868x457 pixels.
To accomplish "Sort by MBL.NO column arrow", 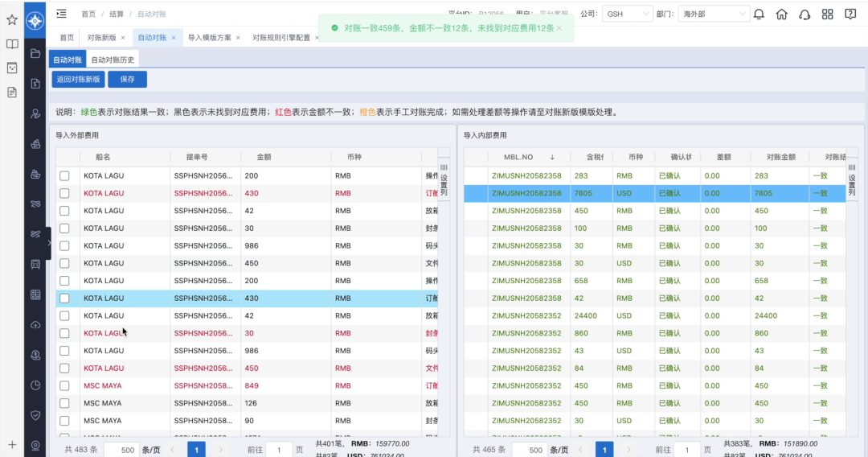I will [x=552, y=157].
